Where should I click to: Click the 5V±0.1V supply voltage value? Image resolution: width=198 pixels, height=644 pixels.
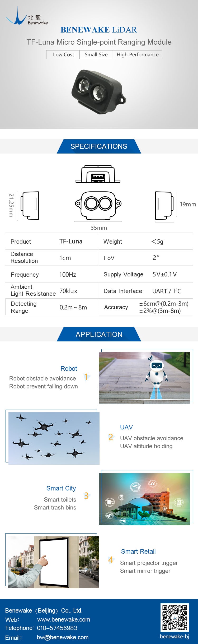click(165, 274)
